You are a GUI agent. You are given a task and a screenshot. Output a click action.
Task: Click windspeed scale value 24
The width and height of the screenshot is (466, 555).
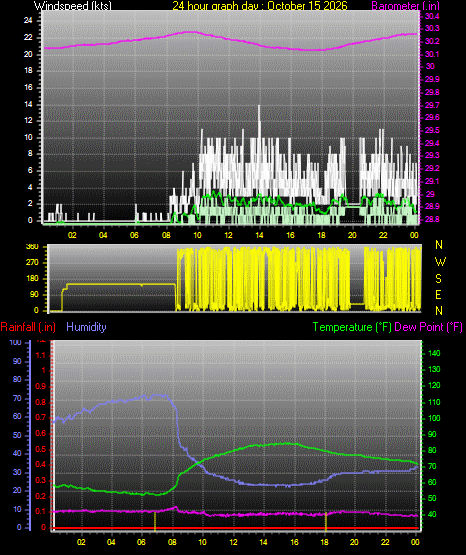click(28, 21)
